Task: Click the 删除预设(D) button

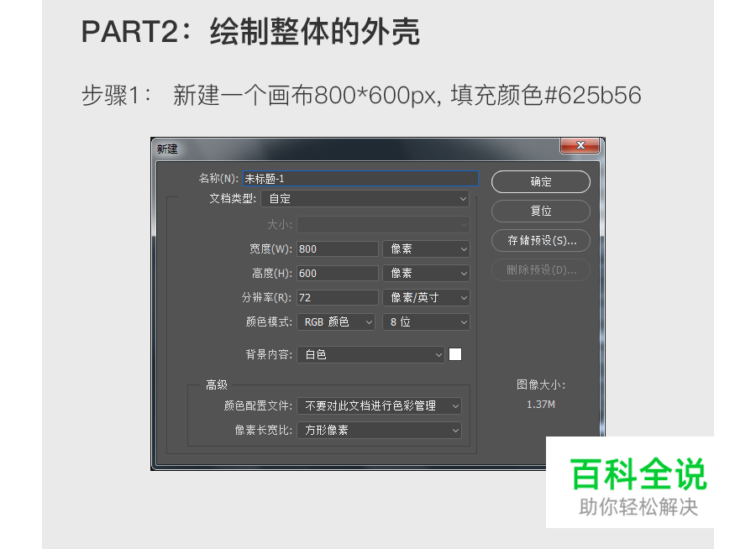Action: coord(540,269)
